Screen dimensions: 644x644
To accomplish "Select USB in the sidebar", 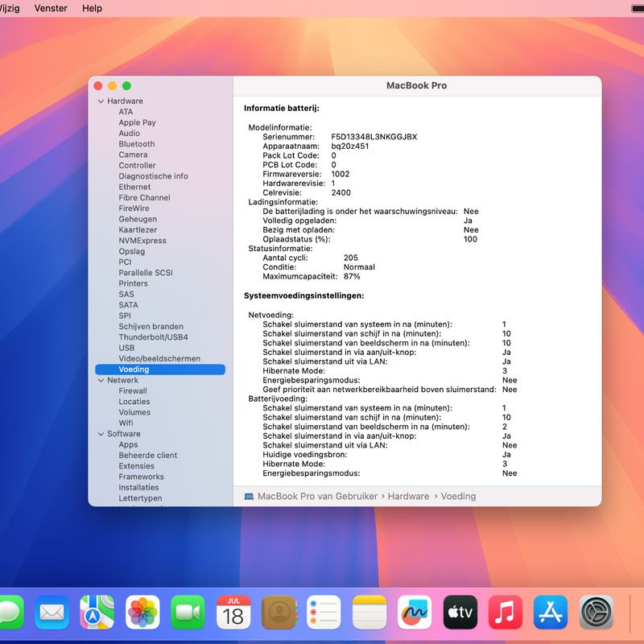I will [x=126, y=348].
